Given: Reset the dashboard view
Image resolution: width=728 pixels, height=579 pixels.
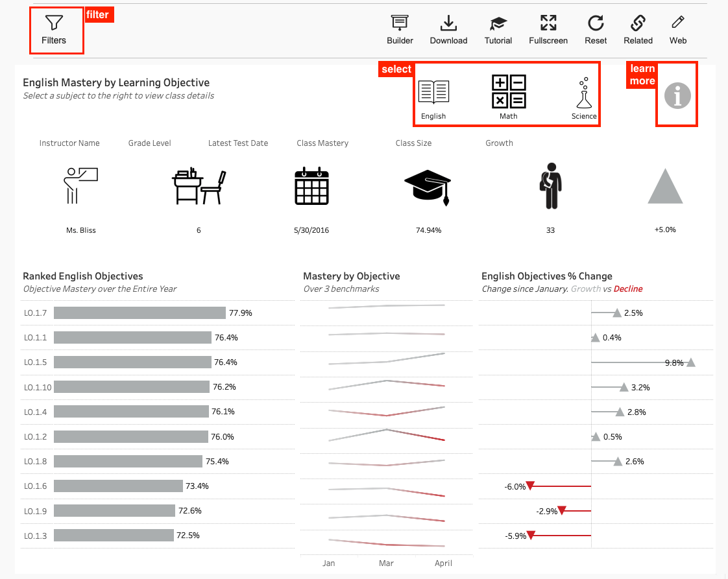Looking at the screenshot, I should 596,24.
